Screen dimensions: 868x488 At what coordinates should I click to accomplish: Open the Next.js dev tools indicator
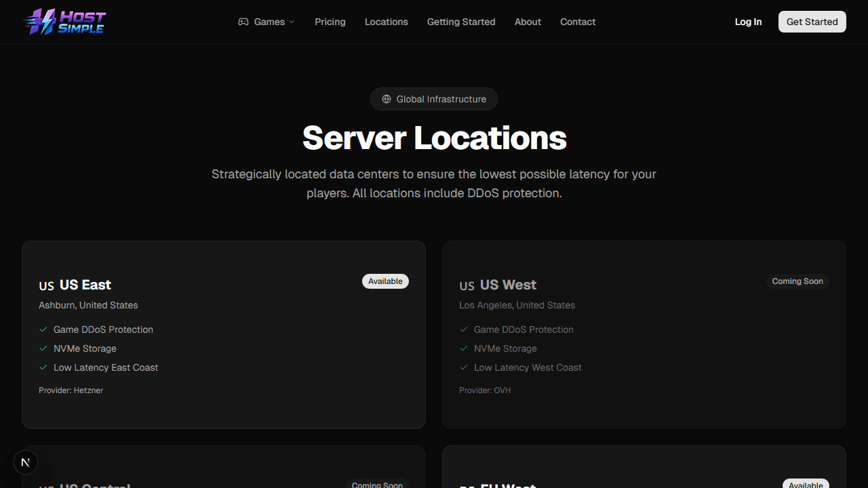click(x=26, y=462)
